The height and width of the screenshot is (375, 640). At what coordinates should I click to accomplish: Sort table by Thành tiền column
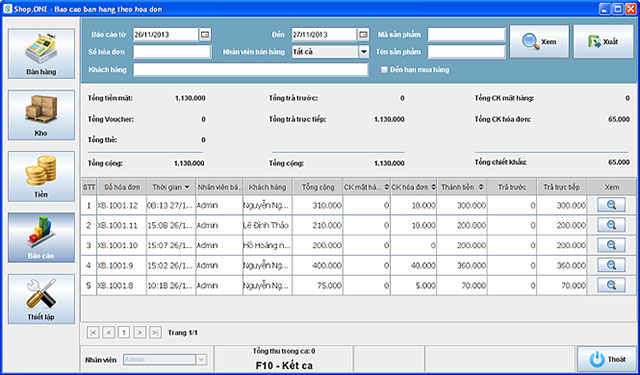click(x=462, y=187)
